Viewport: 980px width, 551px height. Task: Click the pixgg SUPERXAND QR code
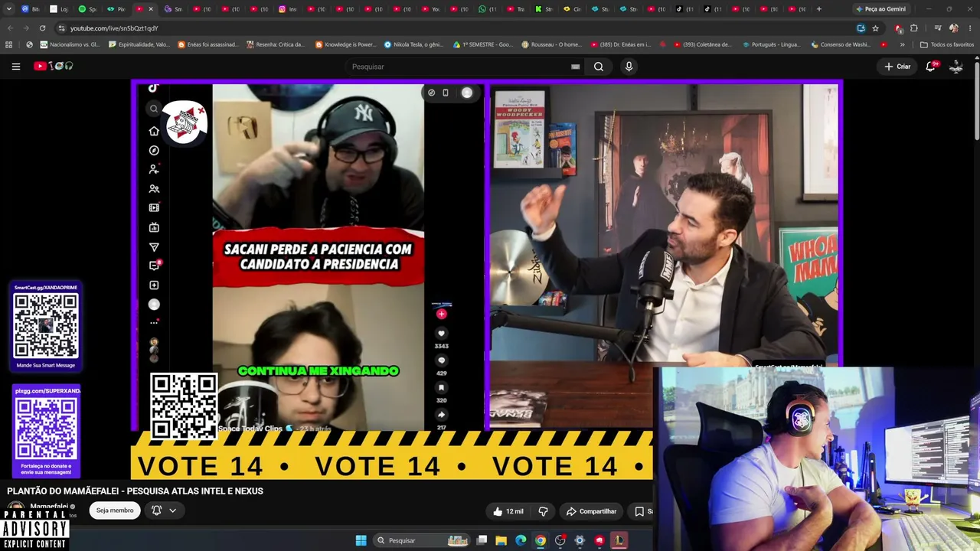click(x=46, y=429)
